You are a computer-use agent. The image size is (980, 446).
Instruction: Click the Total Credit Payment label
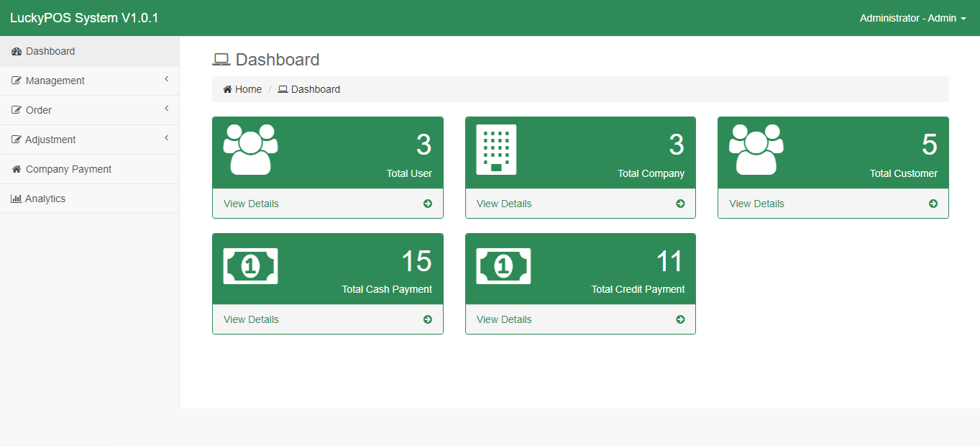pos(638,289)
